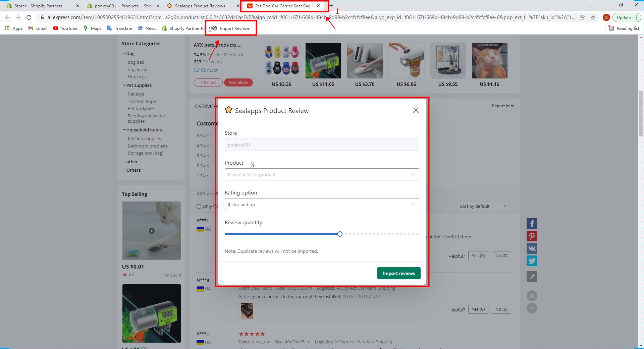Open the tab search dropdown arrow
Image resolution: width=644 pixels, height=349 pixels.
pyautogui.click(x=590, y=5)
